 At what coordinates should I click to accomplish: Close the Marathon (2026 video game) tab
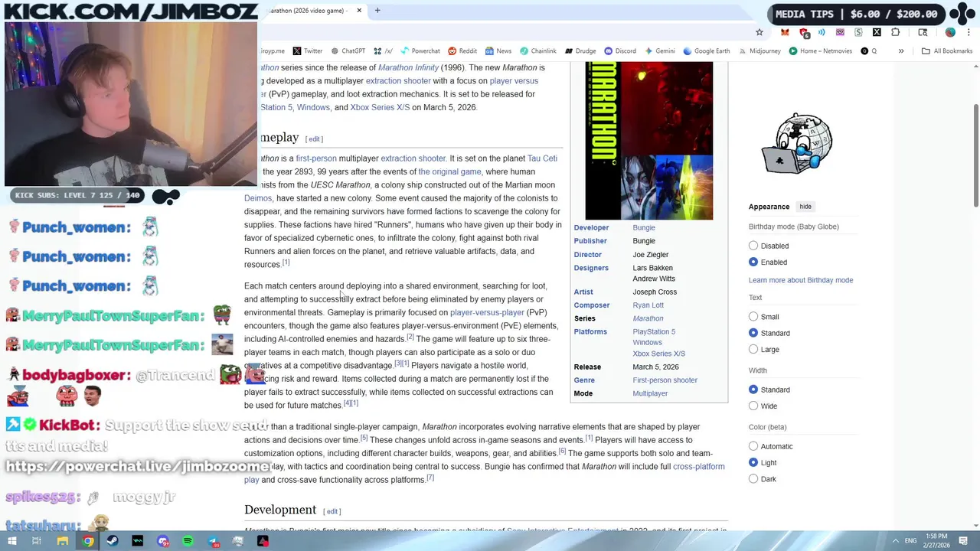[x=359, y=11]
